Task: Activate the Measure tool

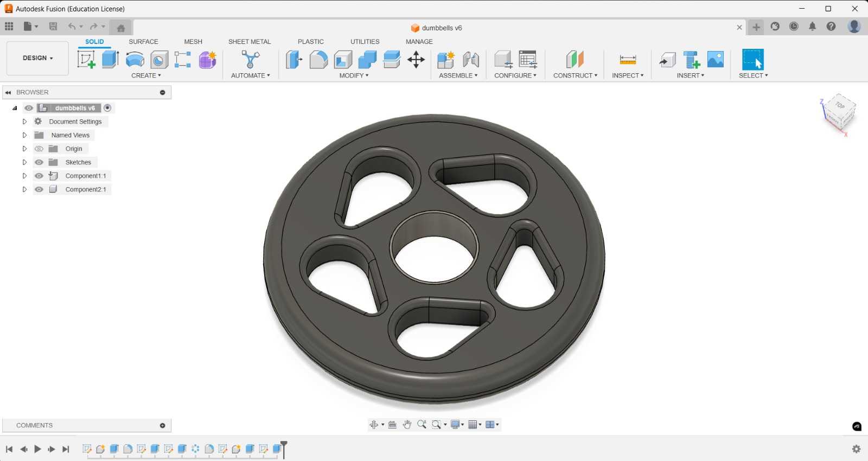Action: tap(628, 60)
